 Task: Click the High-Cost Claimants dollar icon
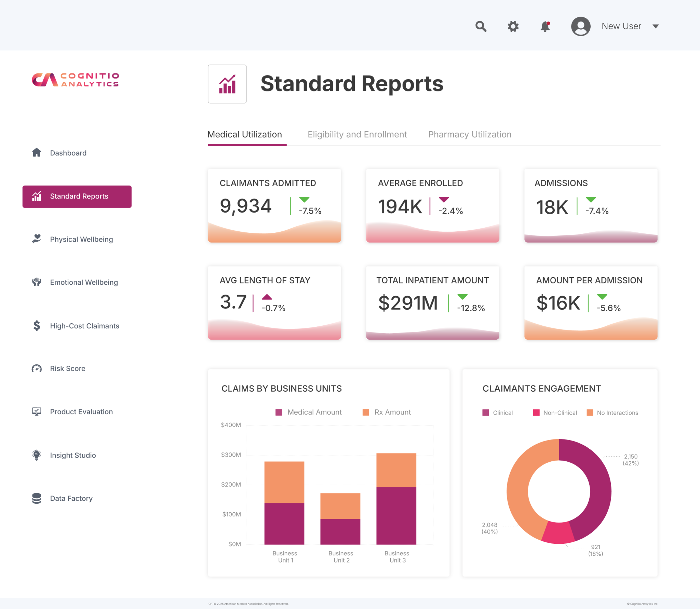[37, 325]
